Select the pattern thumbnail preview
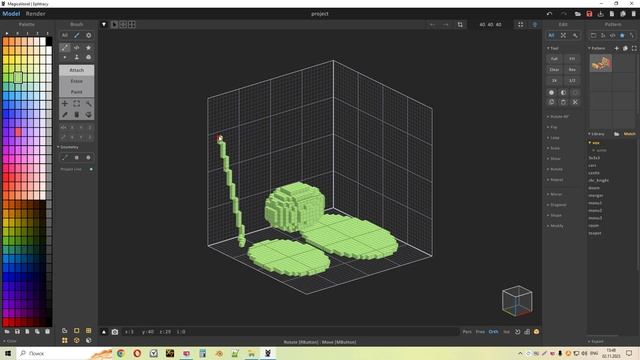This screenshot has height=360, width=640. pos(601,63)
